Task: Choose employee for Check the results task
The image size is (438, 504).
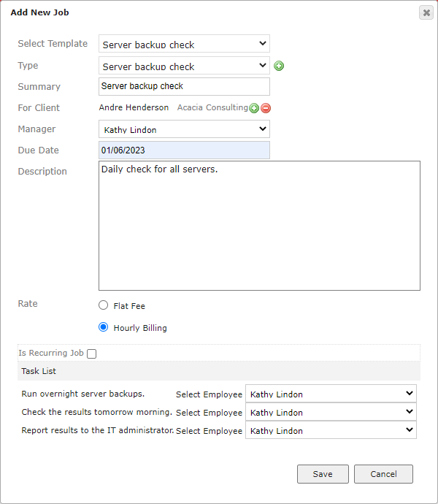Action: pyautogui.click(x=331, y=412)
